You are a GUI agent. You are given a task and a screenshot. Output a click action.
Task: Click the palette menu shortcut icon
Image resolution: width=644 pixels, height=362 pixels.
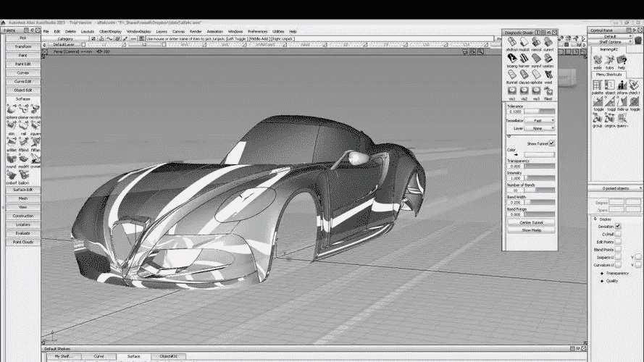[597, 85]
